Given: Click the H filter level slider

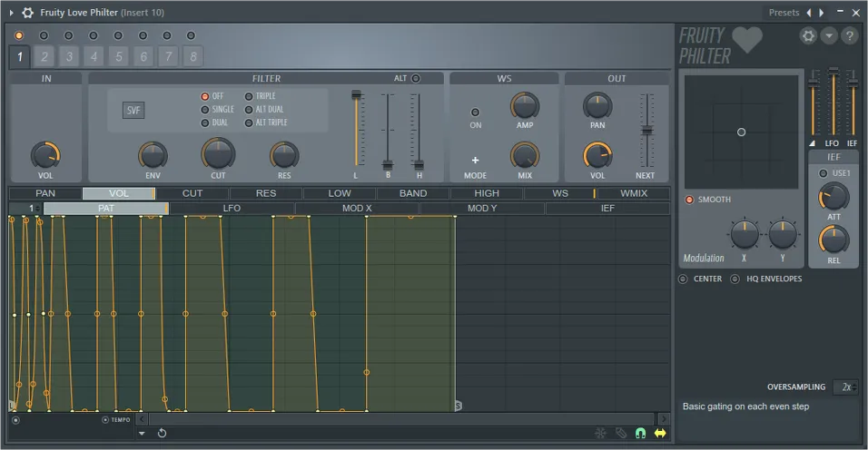Looking at the screenshot, I should pos(419,132).
